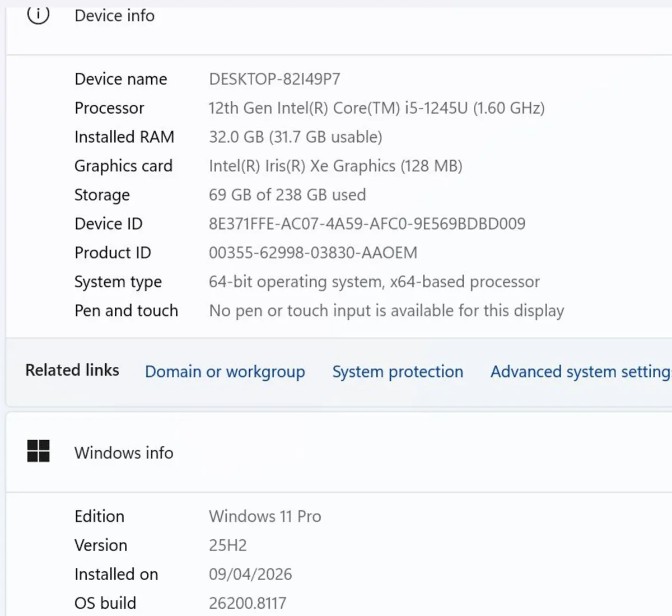This screenshot has width=672, height=616.
Task: Select the Storage usage row
Action: (x=102, y=195)
